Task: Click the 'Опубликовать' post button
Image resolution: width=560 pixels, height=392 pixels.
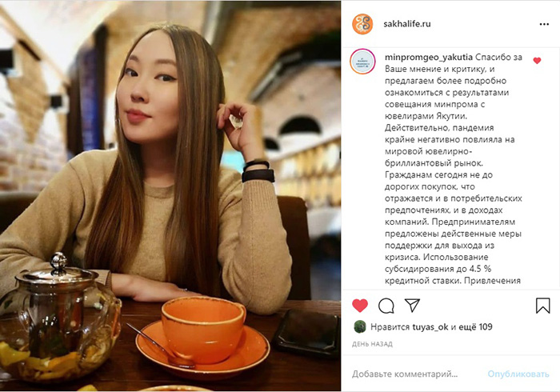Action: 518,374
